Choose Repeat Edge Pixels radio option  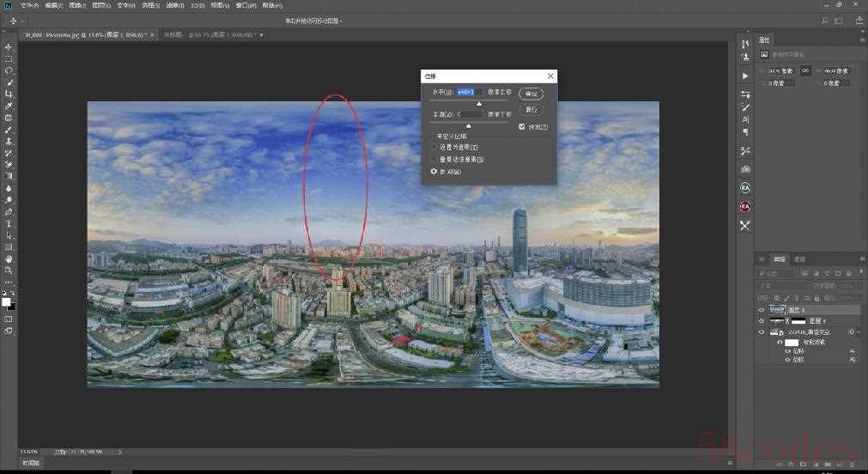[434, 160]
